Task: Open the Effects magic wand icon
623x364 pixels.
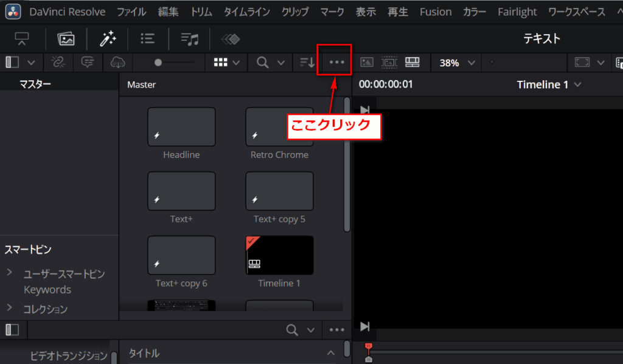Action: (108, 39)
